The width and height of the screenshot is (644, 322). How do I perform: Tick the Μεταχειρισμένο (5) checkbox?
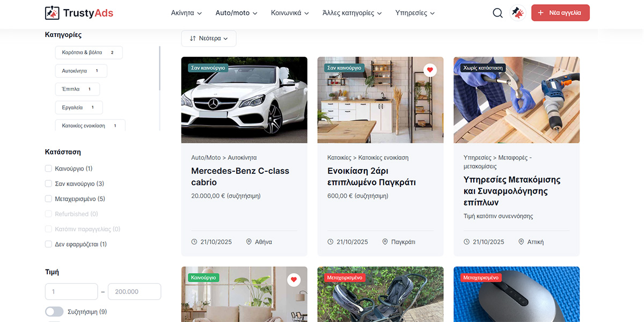click(48, 199)
